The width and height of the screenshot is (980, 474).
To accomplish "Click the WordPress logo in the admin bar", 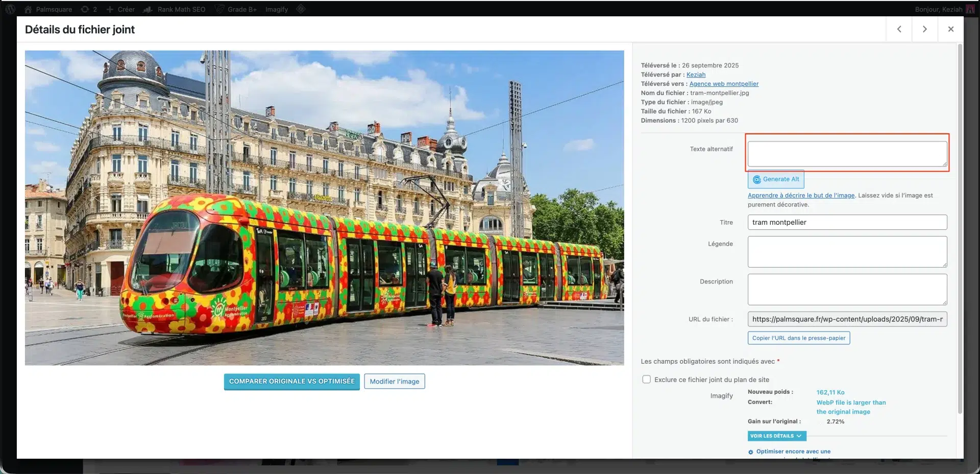I will 10,9.
